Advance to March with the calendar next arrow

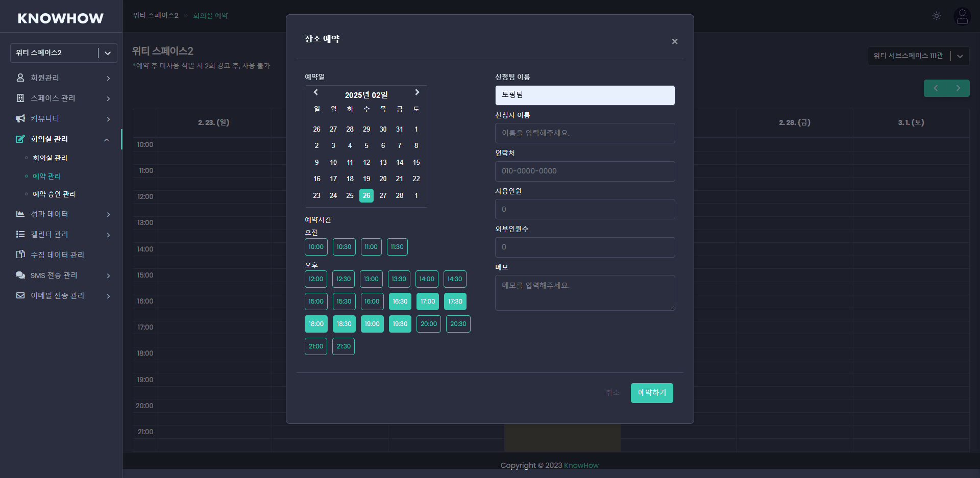point(417,92)
